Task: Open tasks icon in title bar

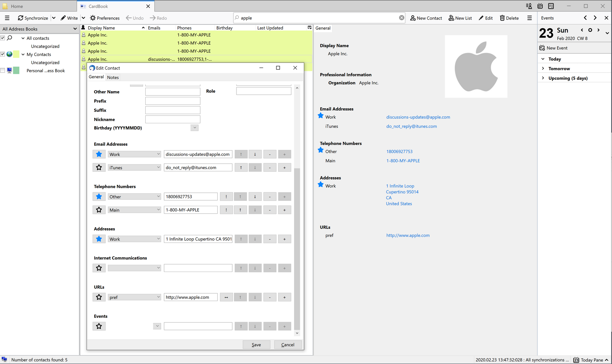Action: (551, 6)
